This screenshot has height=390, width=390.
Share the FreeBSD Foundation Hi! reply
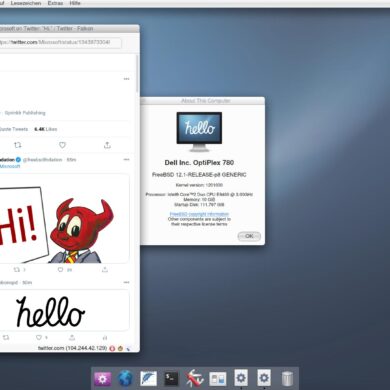[x=105, y=269]
